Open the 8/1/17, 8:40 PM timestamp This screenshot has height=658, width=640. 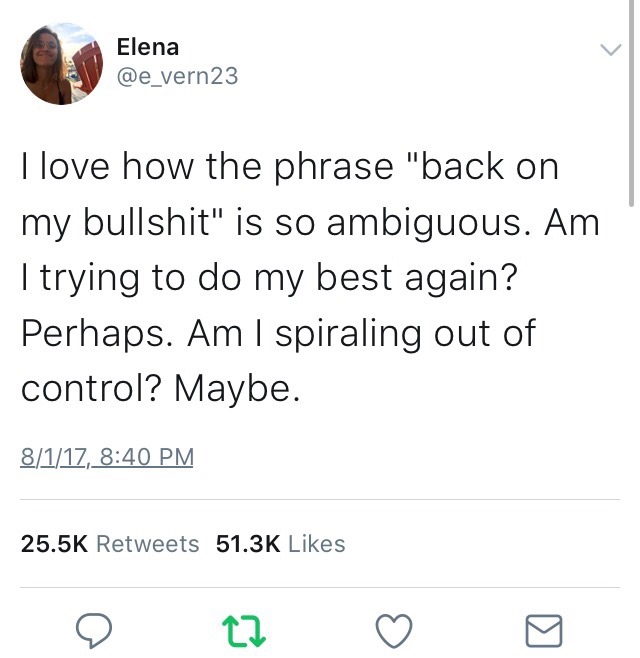coord(107,457)
